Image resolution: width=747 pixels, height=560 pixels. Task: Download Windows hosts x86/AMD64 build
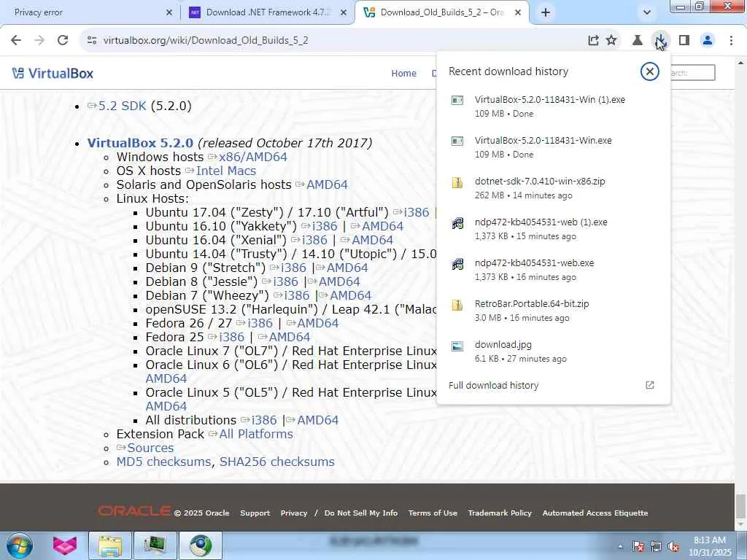(253, 157)
